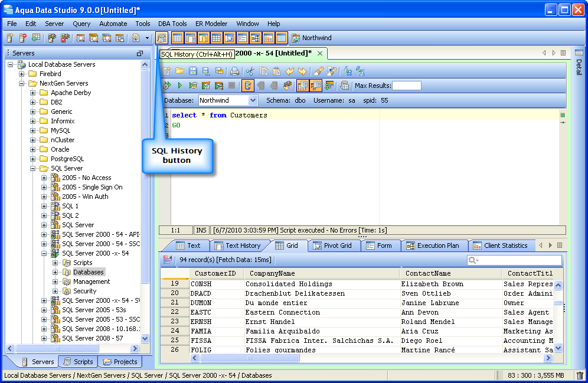The width and height of the screenshot is (588, 383).
Task: Save the script with the floppy disk icon
Action: pyautogui.click(x=192, y=71)
